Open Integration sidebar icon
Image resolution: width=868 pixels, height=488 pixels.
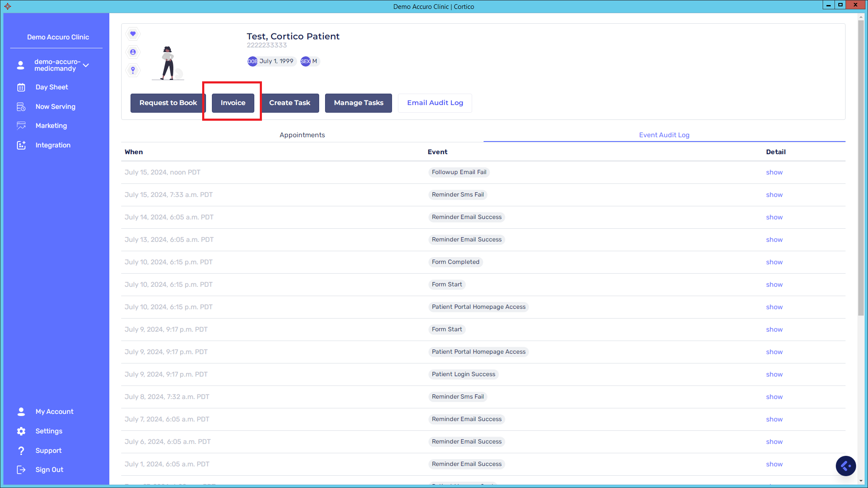click(x=21, y=145)
